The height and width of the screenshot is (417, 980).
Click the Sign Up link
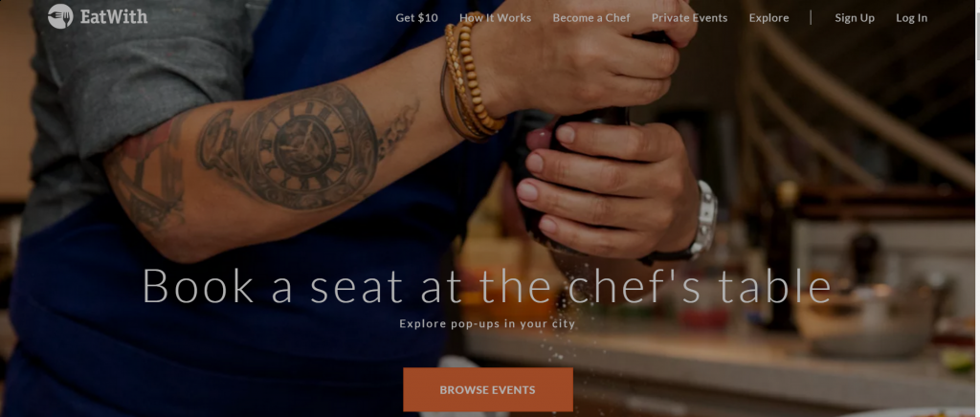[855, 18]
